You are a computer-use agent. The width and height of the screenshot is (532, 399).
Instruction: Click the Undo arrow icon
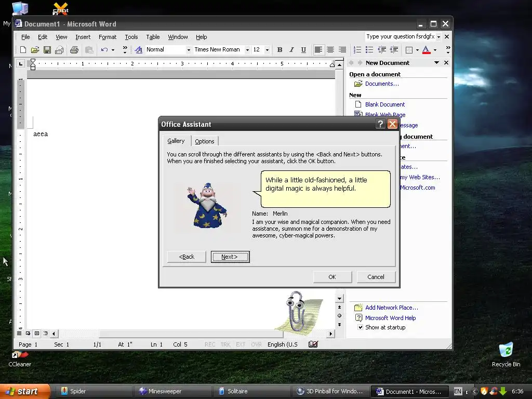click(104, 50)
